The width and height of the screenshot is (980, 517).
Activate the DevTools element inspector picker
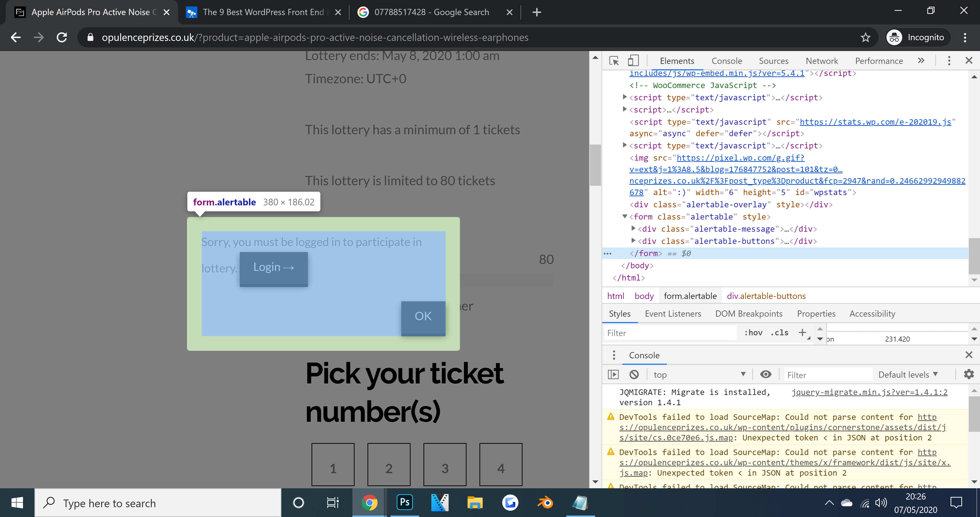(614, 61)
